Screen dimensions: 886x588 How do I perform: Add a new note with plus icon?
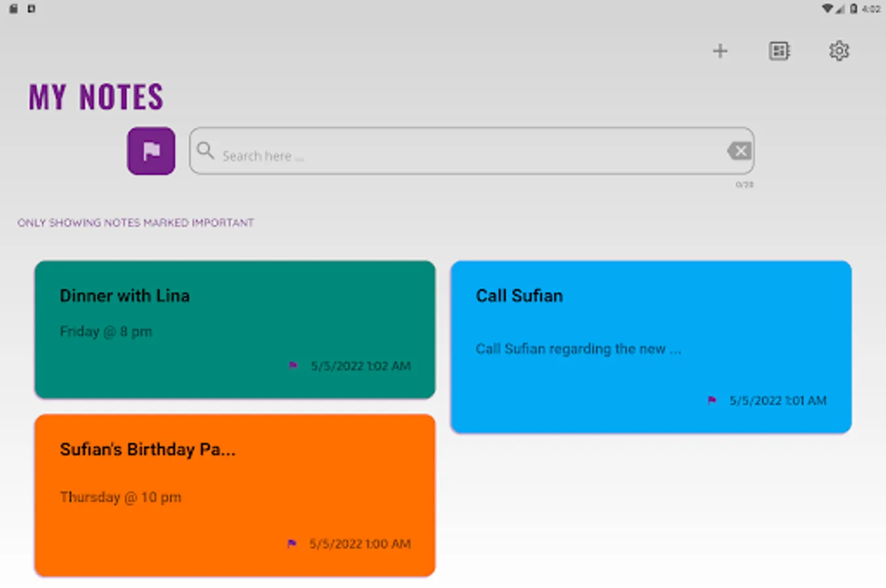[x=720, y=51]
